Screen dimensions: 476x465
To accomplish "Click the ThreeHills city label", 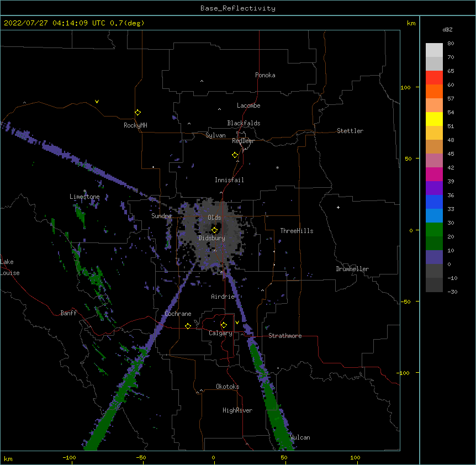I will (297, 231).
